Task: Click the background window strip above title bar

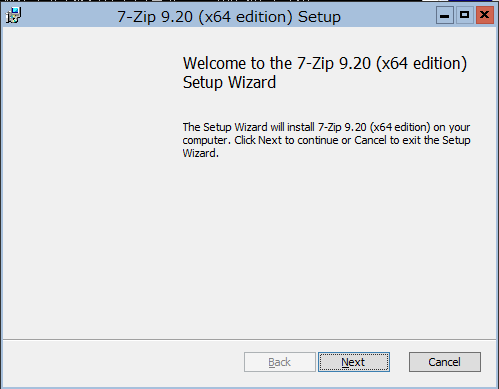Action: coord(249,1)
